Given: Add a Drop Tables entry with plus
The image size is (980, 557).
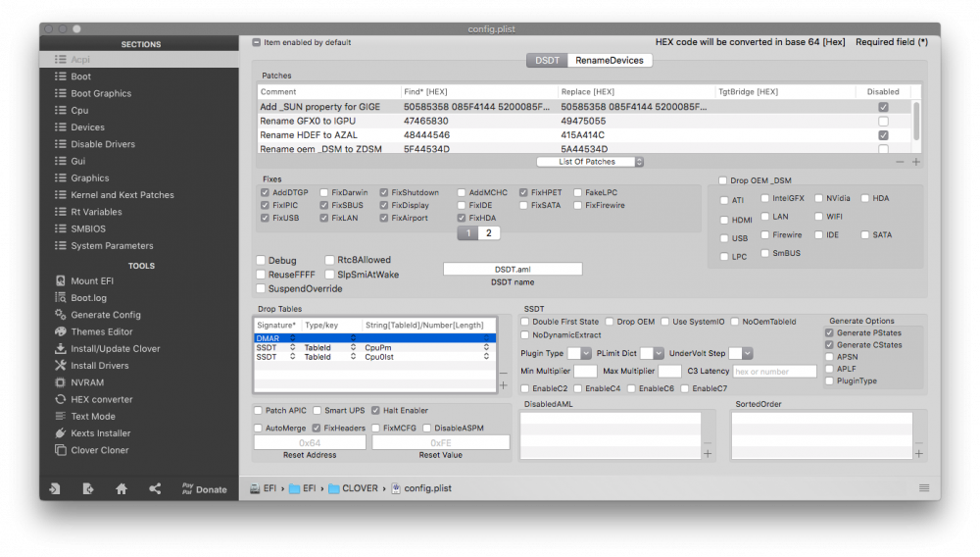Looking at the screenshot, I should [x=504, y=385].
